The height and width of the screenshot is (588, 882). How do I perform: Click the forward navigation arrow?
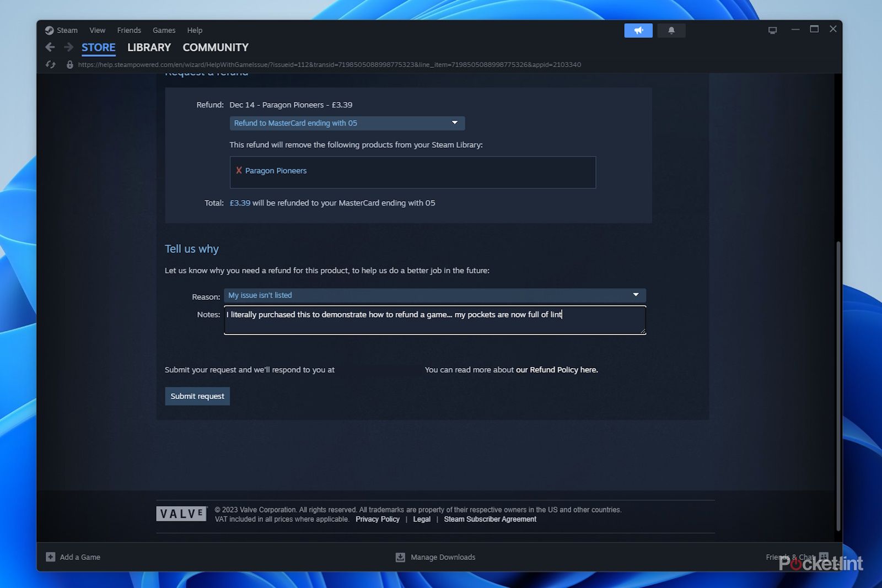coord(68,47)
